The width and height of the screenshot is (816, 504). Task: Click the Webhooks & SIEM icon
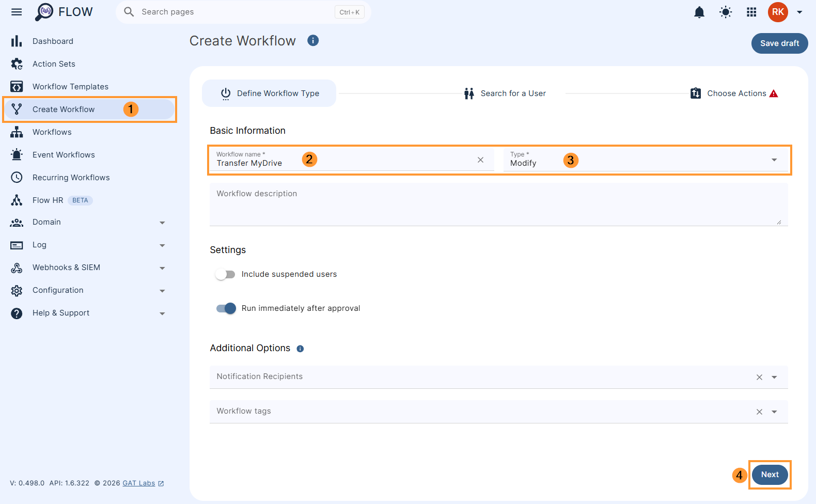pos(17,268)
